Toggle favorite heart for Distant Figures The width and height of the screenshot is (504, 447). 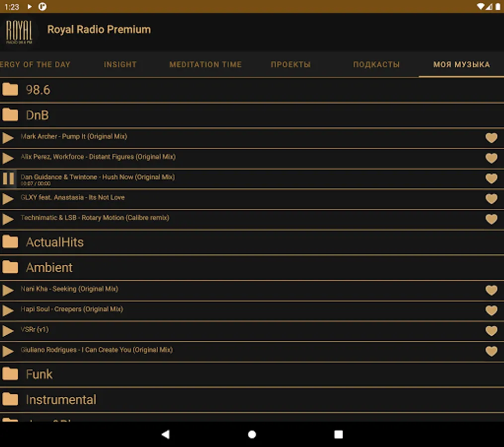click(491, 158)
